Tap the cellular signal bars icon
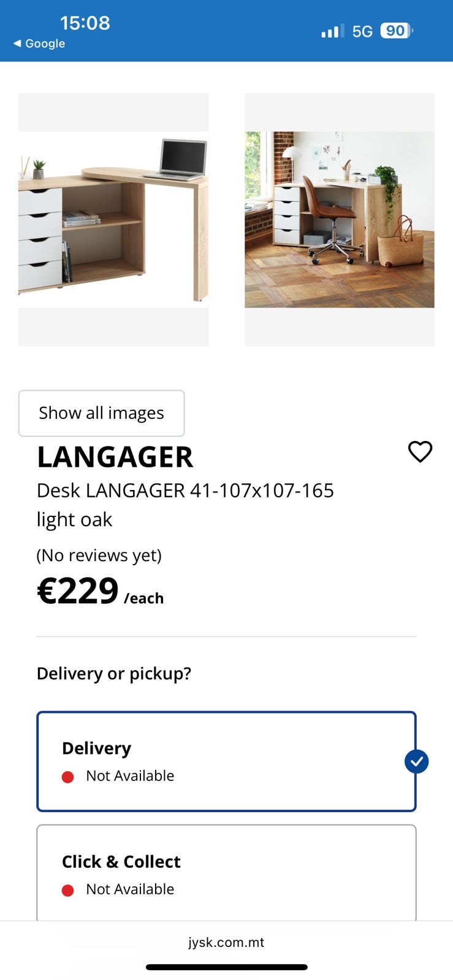453x980 pixels. (x=332, y=31)
